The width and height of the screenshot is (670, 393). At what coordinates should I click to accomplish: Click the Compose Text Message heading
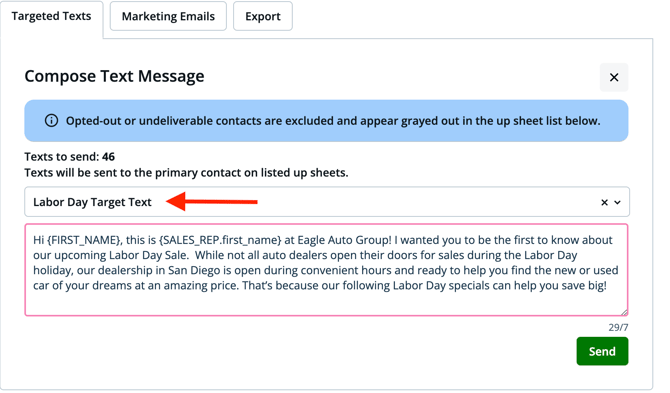(114, 76)
